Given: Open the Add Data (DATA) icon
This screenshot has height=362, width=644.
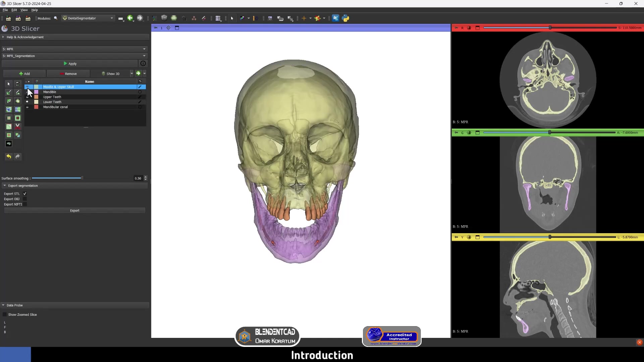Looking at the screenshot, I should click(8, 18).
